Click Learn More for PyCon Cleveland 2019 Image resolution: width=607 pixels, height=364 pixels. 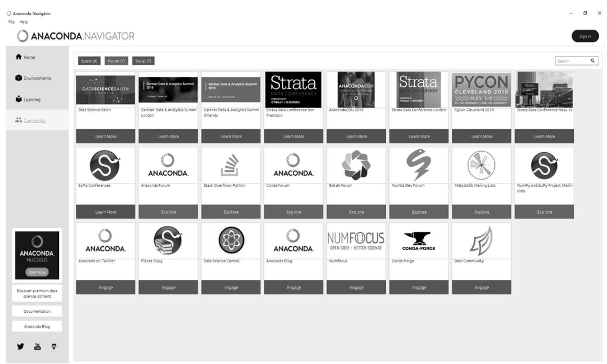482,136
